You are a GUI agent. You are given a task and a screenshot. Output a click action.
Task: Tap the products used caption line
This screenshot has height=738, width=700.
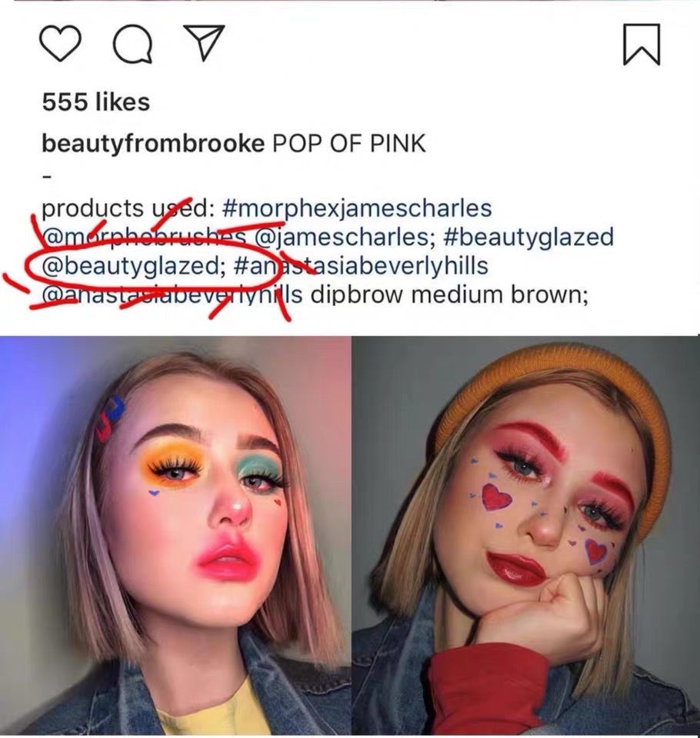(x=267, y=208)
